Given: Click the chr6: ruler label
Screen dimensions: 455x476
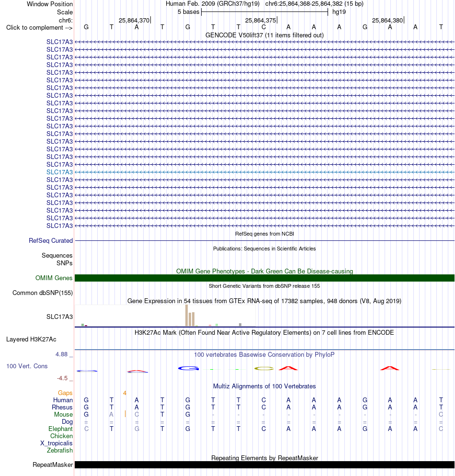Looking at the screenshot, I should [66, 20].
